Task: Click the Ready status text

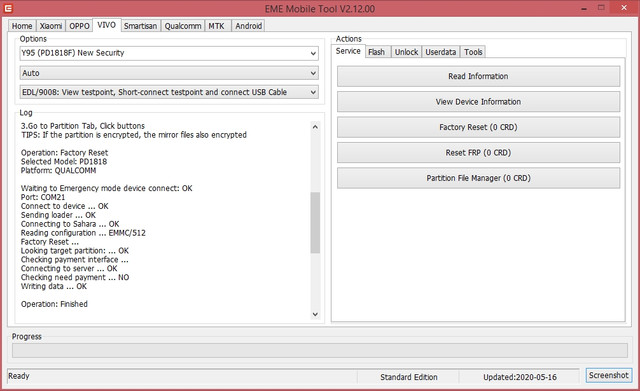Action: point(19,376)
